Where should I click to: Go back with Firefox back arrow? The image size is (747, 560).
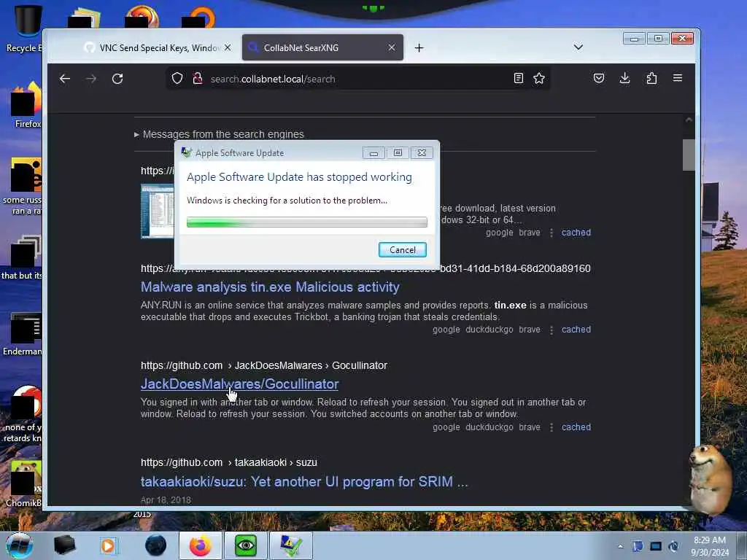[x=65, y=79]
